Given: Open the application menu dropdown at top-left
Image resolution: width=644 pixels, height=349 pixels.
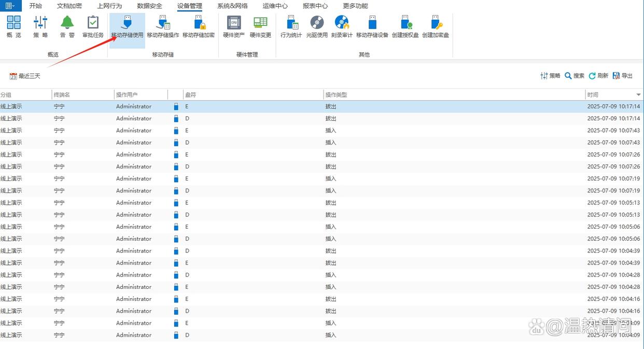Looking at the screenshot, I should [x=10, y=6].
